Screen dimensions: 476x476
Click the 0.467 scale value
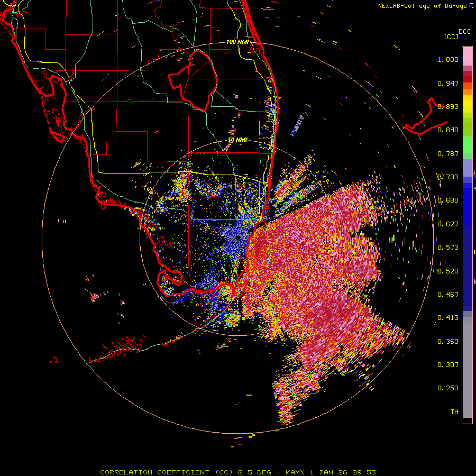coord(448,294)
